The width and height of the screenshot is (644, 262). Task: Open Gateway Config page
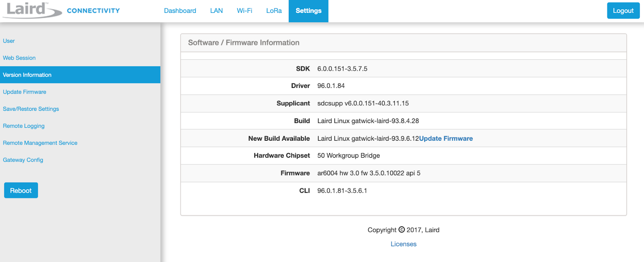tap(23, 160)
